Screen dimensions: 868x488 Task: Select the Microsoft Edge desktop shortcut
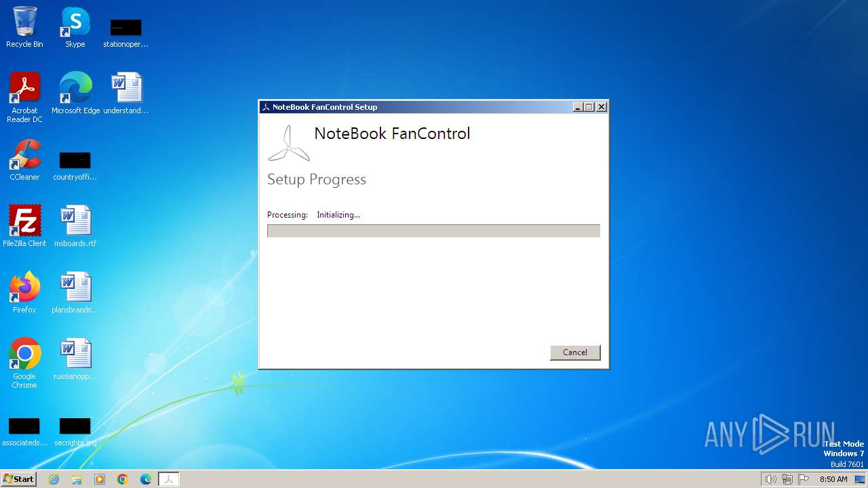[75, 94]
